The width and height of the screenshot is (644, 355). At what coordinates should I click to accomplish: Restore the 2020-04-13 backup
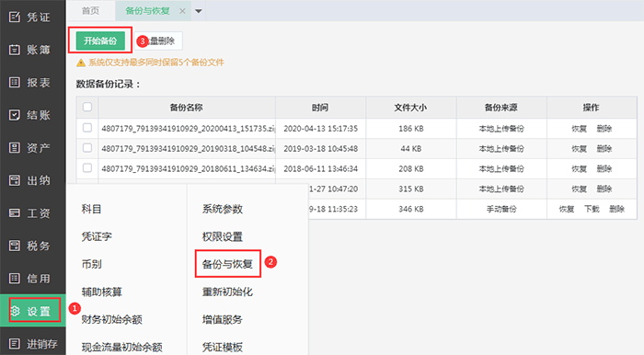coord(579,129)
